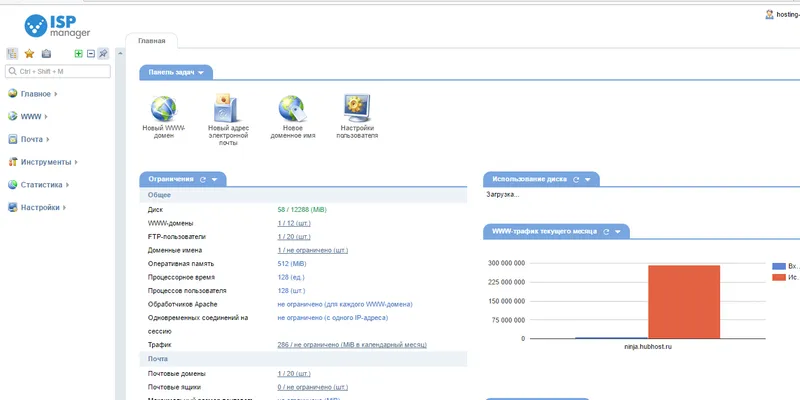
Task: Open the Главное menu label
Action: pos(36,94)
